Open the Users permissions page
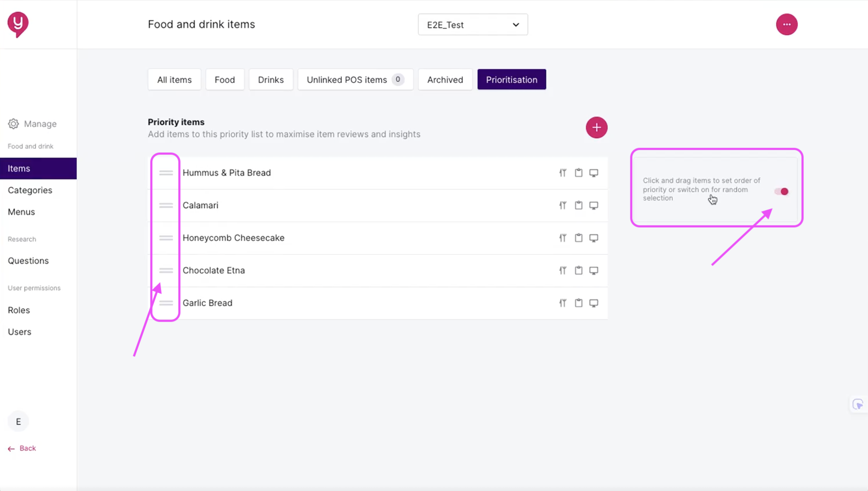This screenshot has height=491, width=868. coord(20,331)
